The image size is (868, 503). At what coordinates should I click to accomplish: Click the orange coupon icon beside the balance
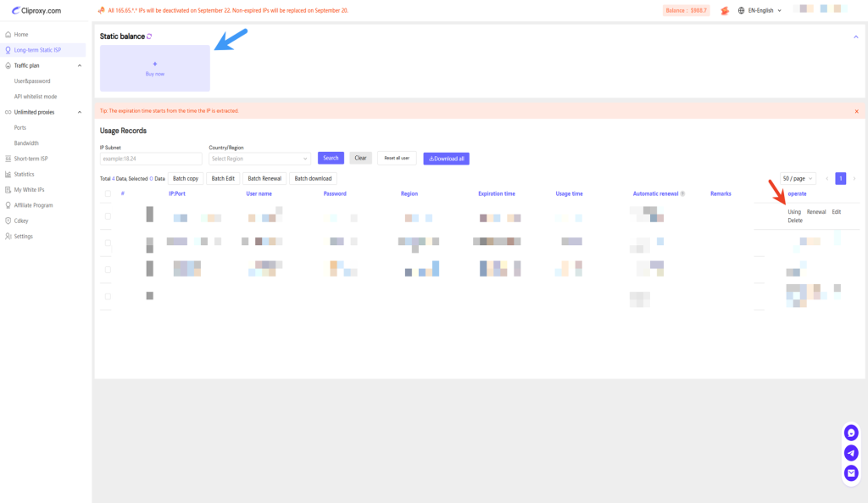tap(724, 11)
